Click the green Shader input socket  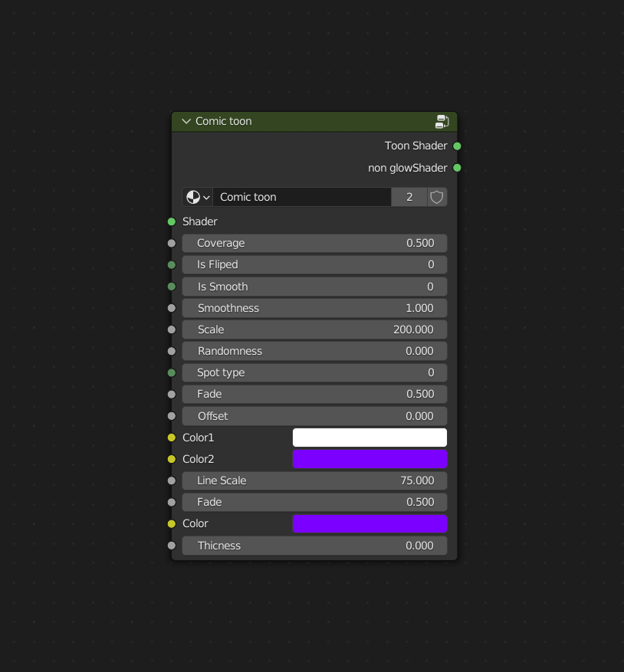(x=172, y=221)
